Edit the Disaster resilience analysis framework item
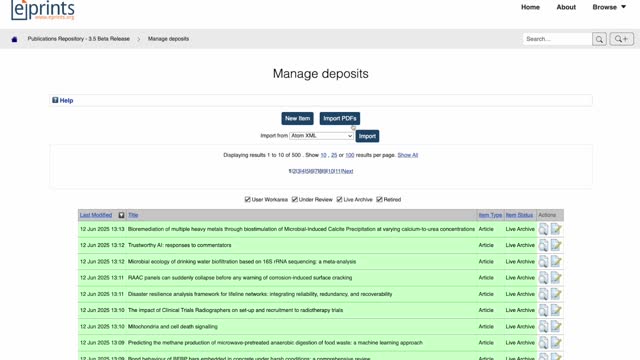Image resolution: width=640 pixels, height=360 pixels. pyautogui.click(x=556, y=294)
